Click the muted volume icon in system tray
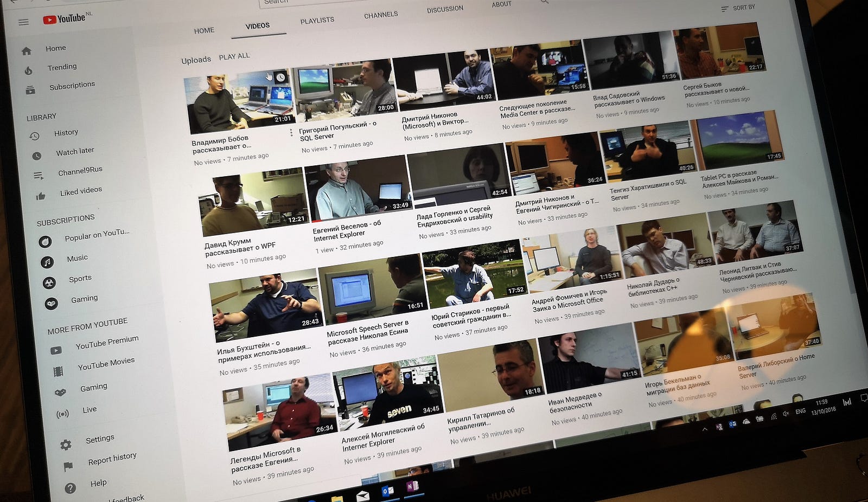The image size is (868, 502). coord(786,414)
